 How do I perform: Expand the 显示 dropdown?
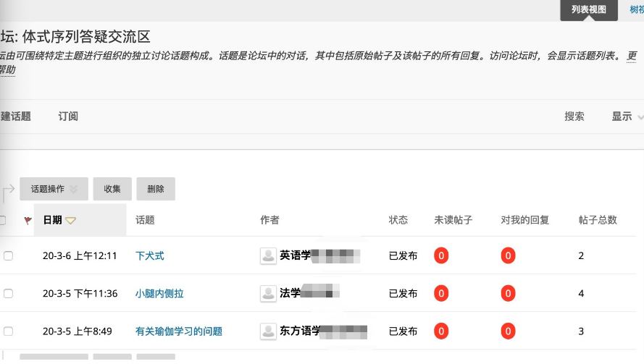tap(626, 117)
